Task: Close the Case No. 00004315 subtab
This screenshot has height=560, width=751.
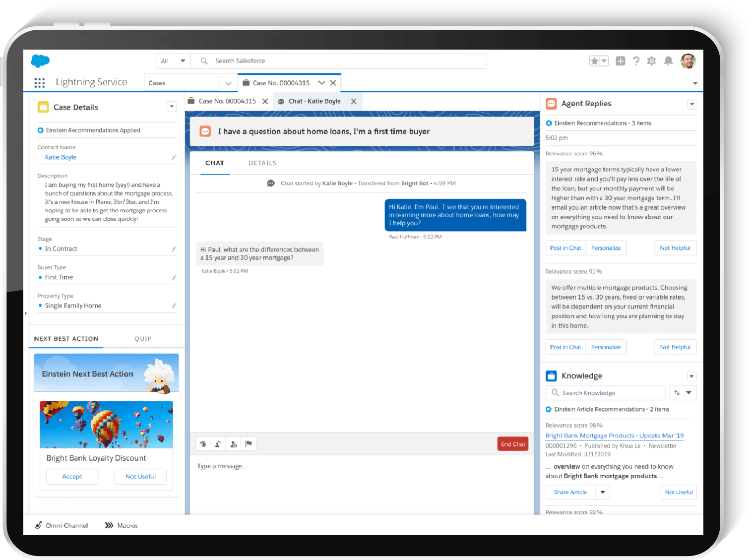Action: (x=265, y=101)
